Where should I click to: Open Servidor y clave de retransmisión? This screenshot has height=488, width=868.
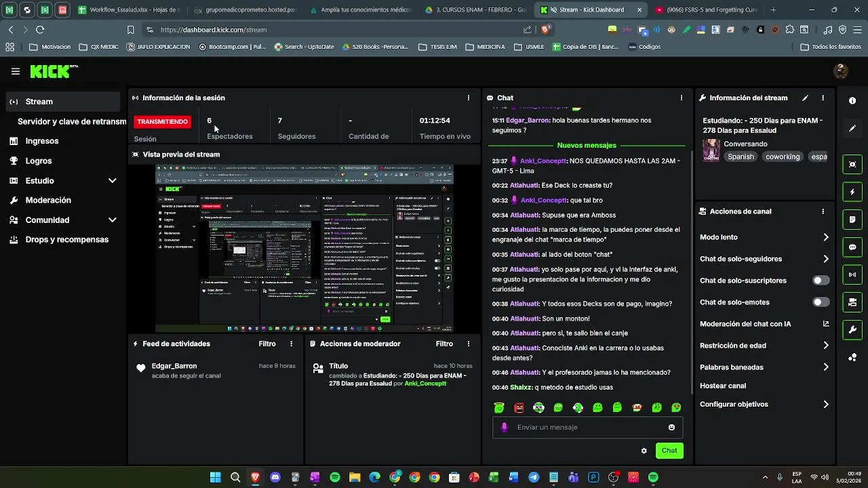point(71,121)
